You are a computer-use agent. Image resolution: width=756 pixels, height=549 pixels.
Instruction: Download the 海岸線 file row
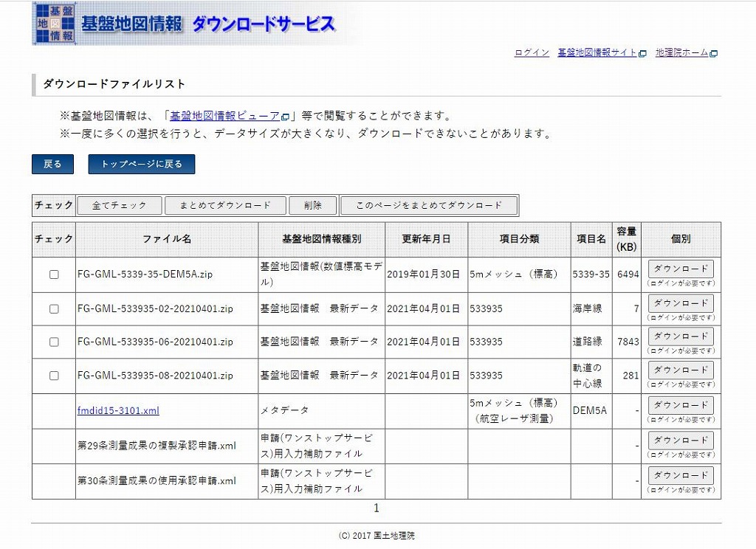tap(681, 304)
